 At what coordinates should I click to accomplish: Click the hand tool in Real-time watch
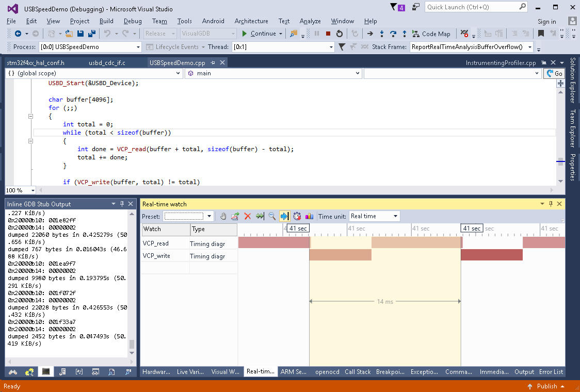coord(223,216)
